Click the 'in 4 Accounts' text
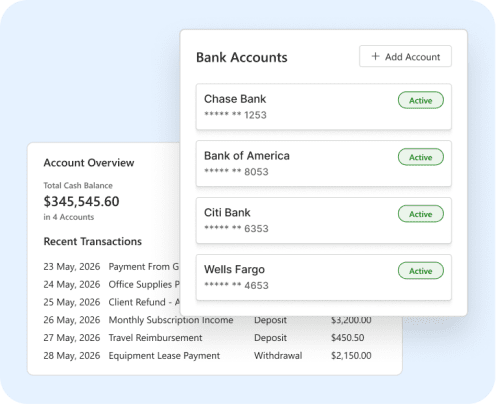The height and width of the screenshot is (404, 503). 69,217
